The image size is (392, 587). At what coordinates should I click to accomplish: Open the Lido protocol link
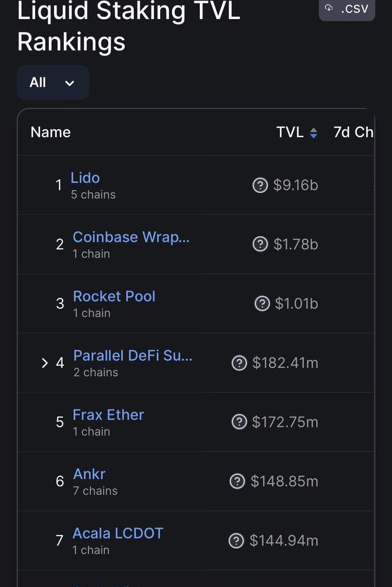coord(85,178)
